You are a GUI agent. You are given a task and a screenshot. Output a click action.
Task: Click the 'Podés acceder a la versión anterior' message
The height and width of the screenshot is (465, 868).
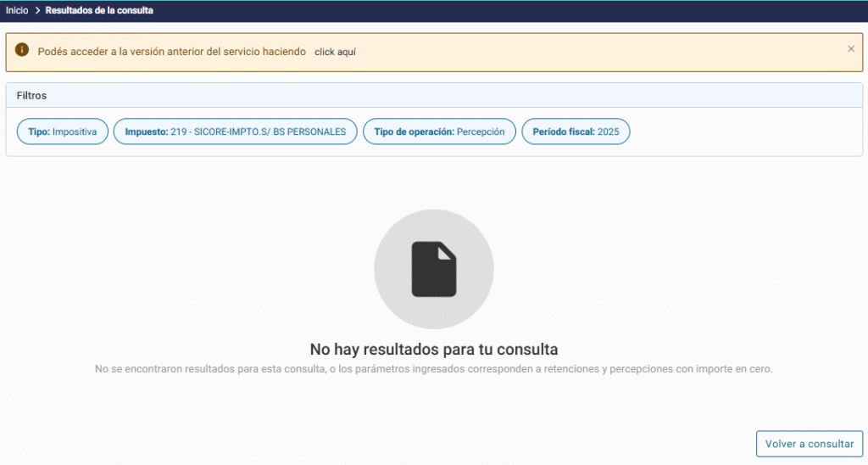[171, 52]
